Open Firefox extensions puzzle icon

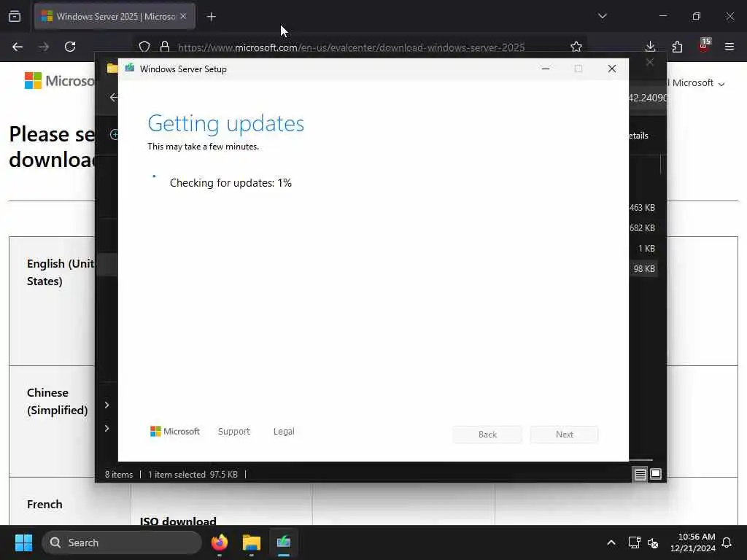point(677,47)
